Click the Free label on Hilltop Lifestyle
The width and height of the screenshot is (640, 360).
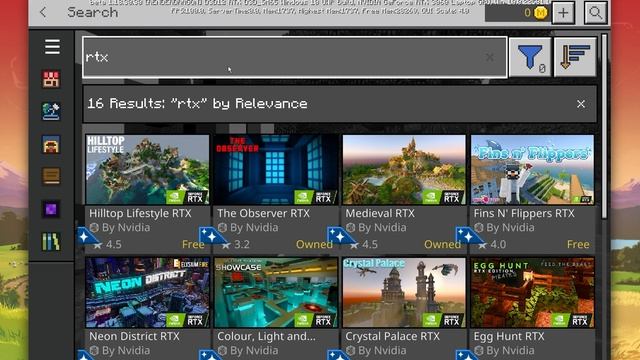pos(193,244)
